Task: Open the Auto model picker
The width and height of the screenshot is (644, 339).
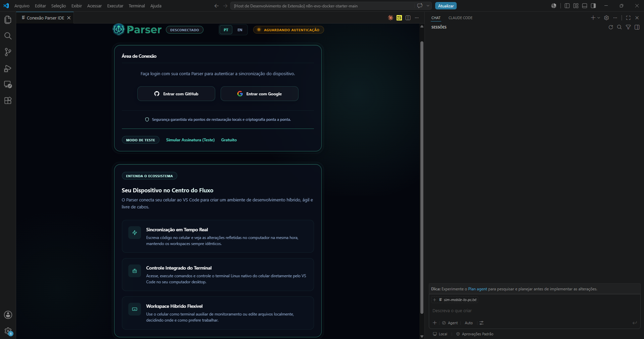Action: (469, 323)
